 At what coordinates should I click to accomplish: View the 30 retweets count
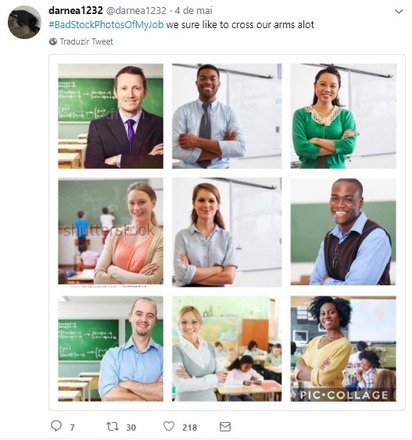(131, 427)
